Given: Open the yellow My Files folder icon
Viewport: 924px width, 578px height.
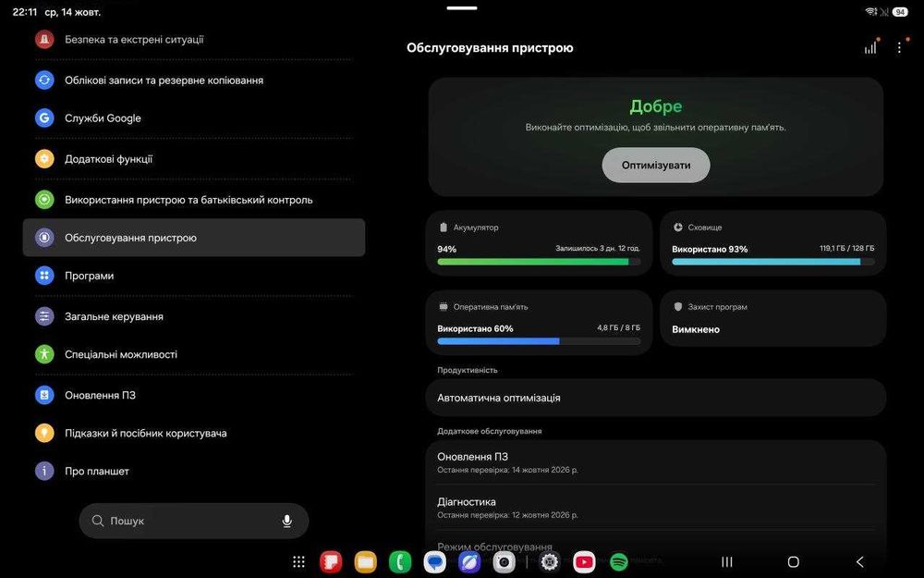Looking at the screenshot, I should coord(365,562).
